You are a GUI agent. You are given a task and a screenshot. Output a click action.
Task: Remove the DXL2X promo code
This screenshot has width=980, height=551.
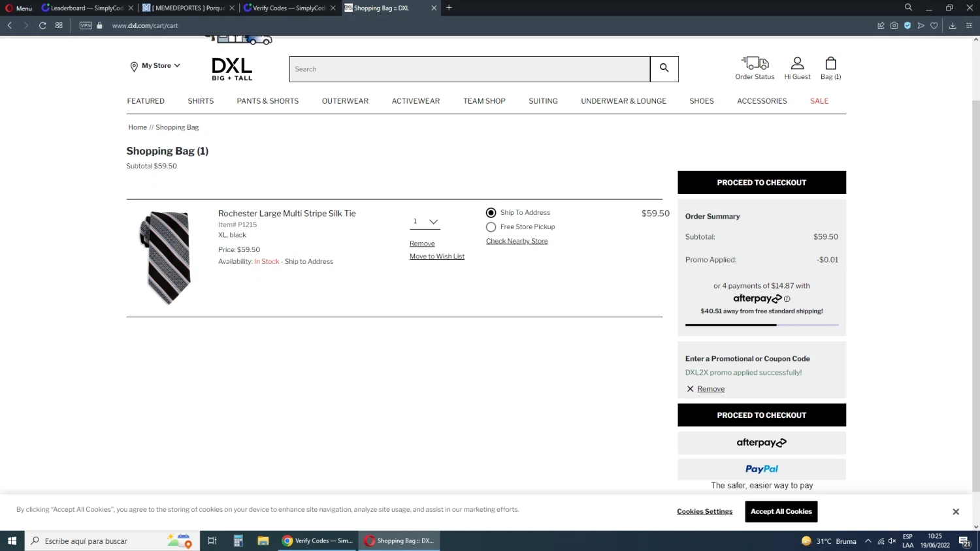click(x=711, y=389)
